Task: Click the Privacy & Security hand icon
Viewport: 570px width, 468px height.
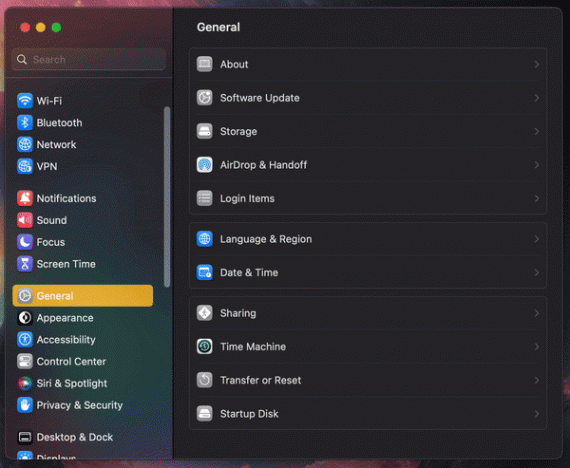Action: (x=25, y=405)
